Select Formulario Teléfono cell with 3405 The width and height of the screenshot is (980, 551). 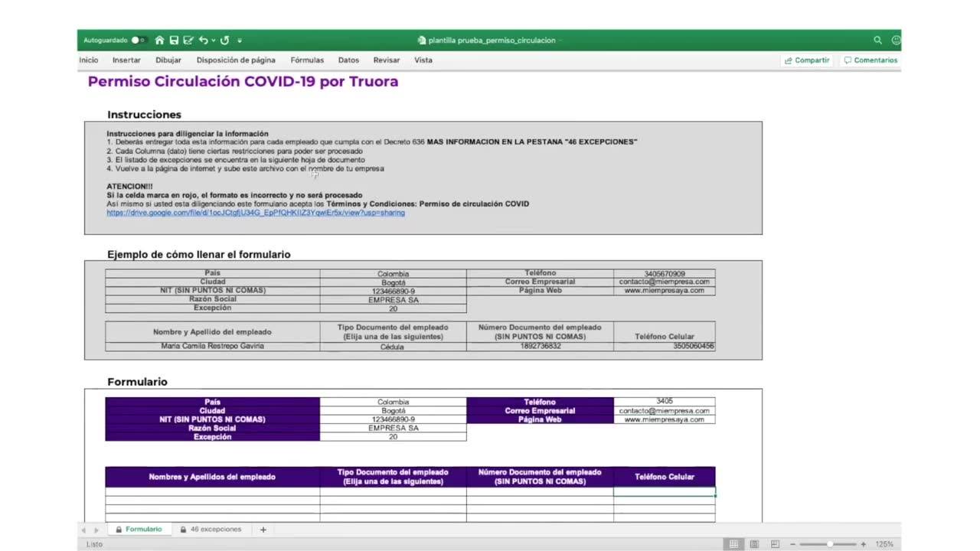click(665, 402)
